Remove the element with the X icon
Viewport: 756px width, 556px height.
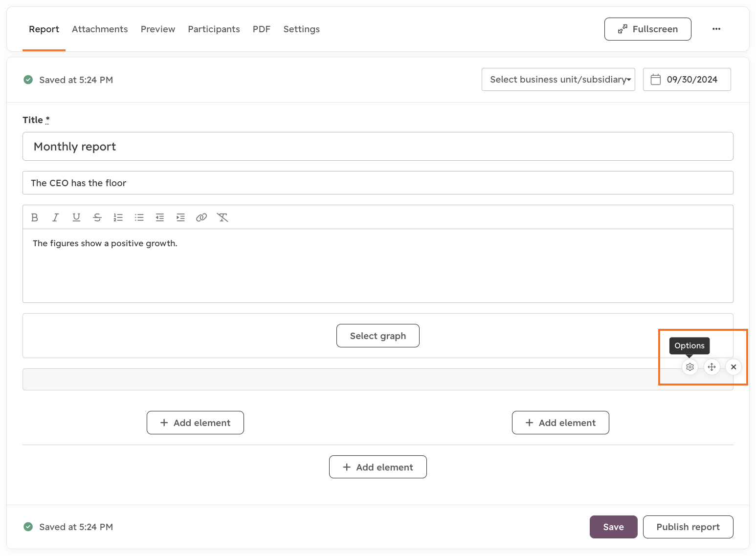point(734,367)
